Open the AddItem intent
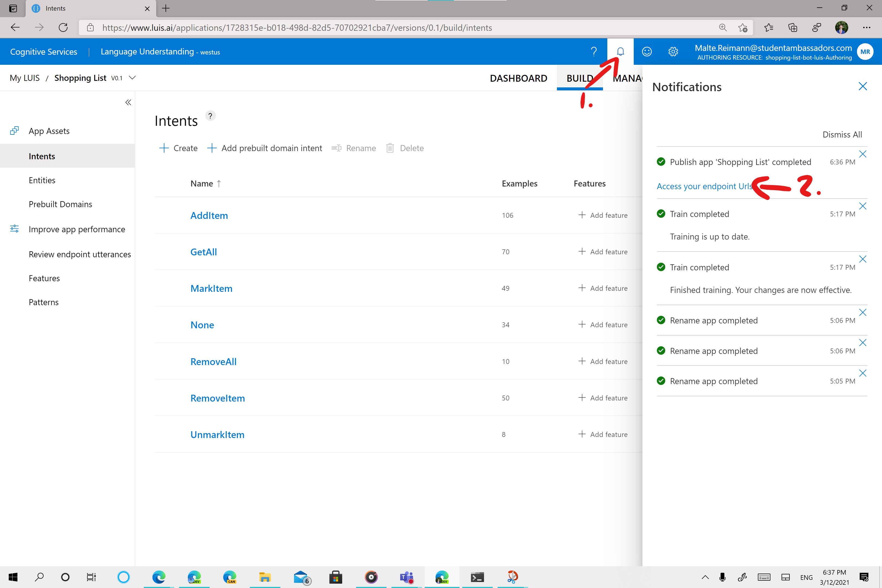This screenshot has width=882, height=588. [x=209, y=216]
